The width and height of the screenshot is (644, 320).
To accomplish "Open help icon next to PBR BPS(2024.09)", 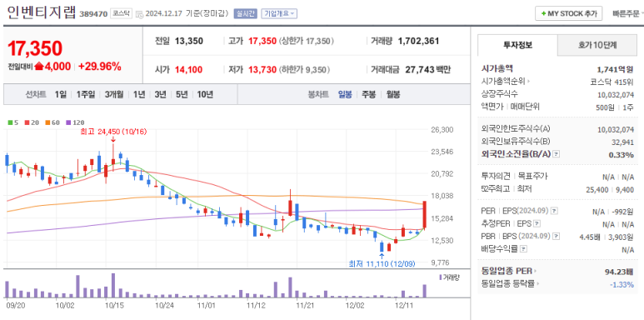I will tap(557, 237).
